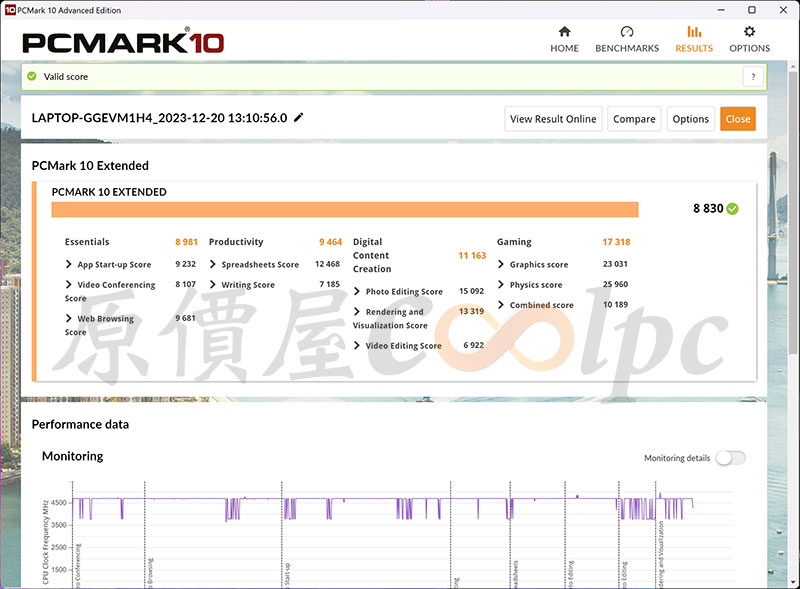The image size is (800, 589).
Task: Expand the Graphics score row
Action: pyautogui.click(x=501, y=265)
